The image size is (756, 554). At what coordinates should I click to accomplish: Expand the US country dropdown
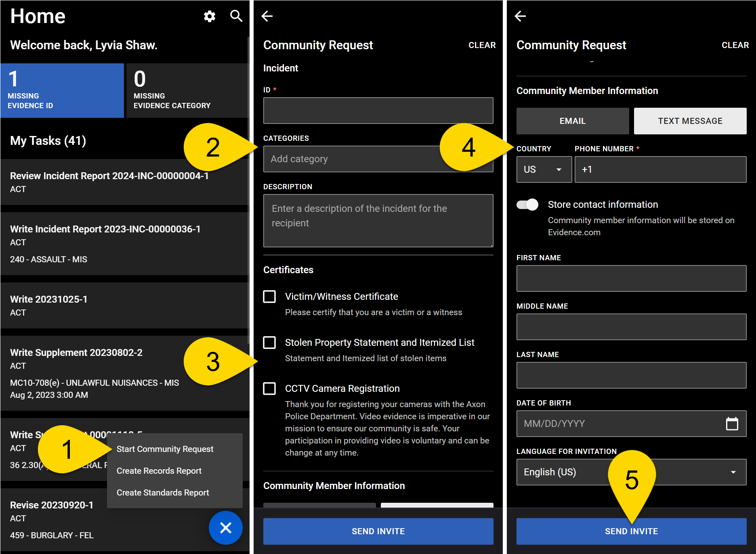coord(544,169)
